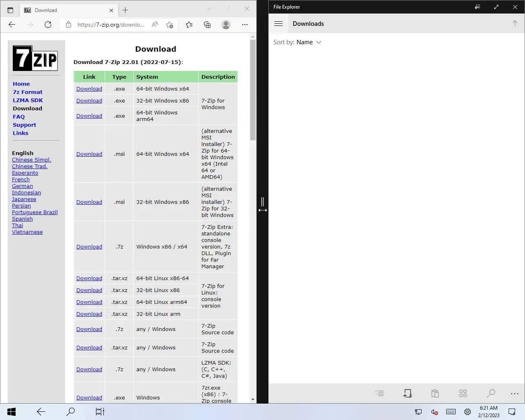The height and width of the screenshot is (420, 525).
Task: Download 64-bit Linux arm64 tar.xz
Action: point(89,302)
